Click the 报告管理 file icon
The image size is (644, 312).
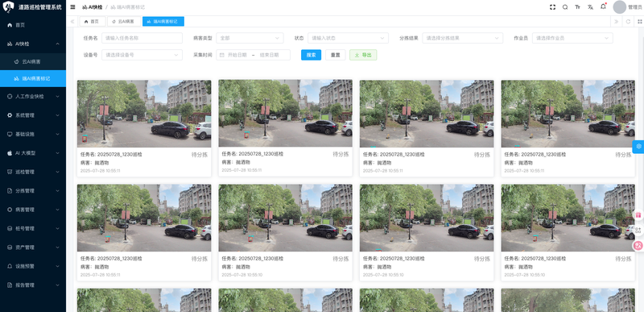tap(10, 285)
